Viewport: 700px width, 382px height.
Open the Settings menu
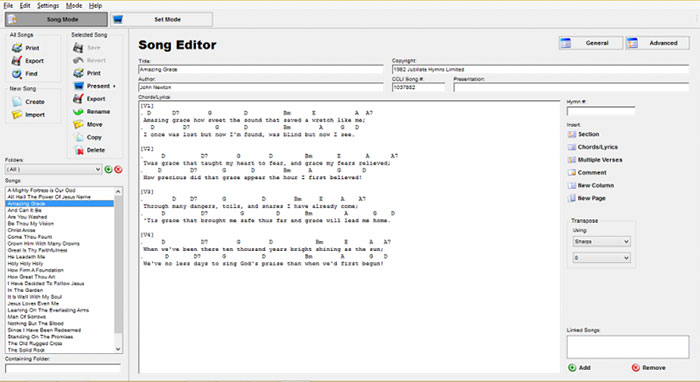point(48,5)
